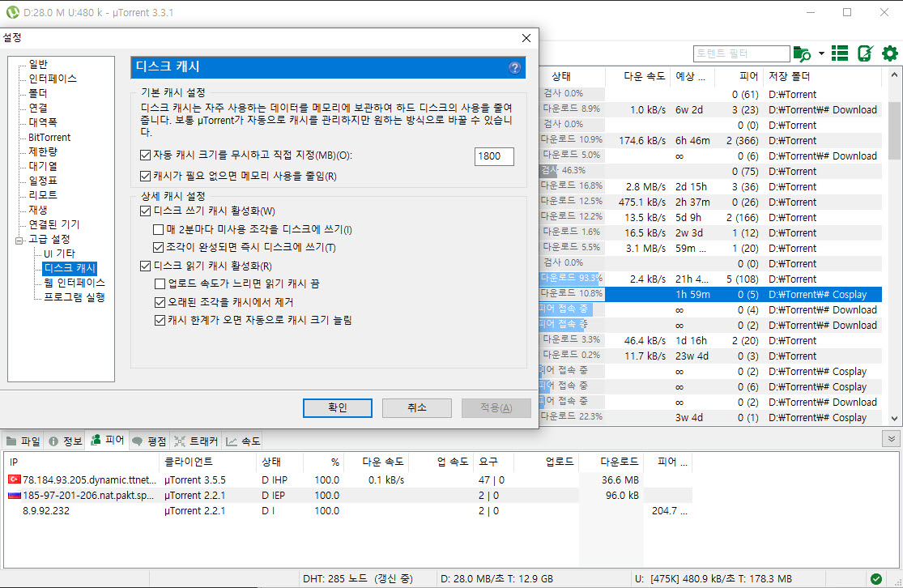Select 인터페이스 in settings tree
The image size is (903, 588).
[53, 79]
